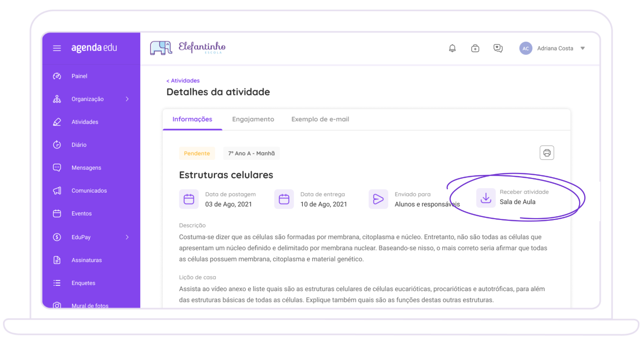
Task: Open Comunicados in the sidebar
Action: tap(89, 191)
